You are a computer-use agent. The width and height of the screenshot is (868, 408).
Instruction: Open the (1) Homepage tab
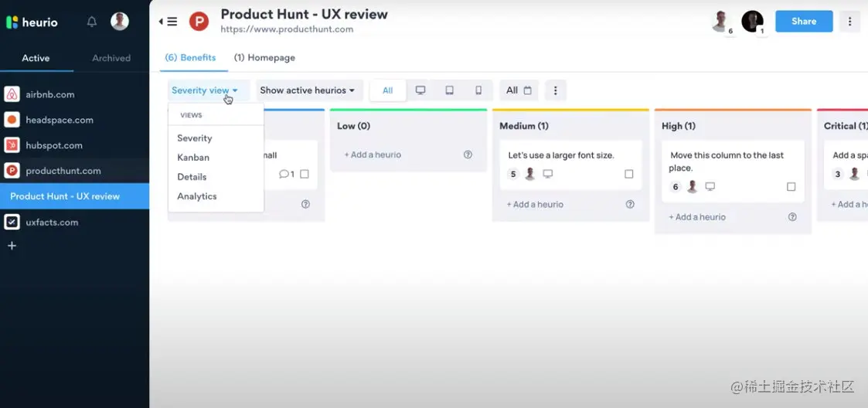click(264, 58)
